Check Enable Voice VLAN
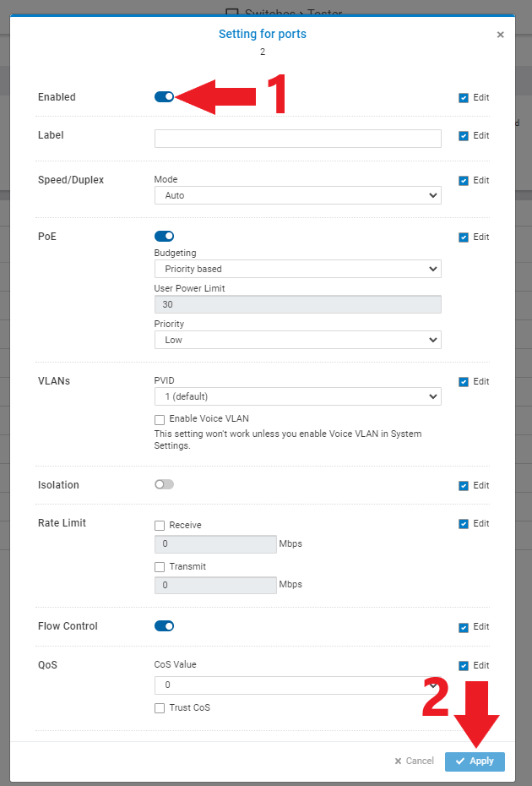The image size is (532, 786). coord(160,419)
